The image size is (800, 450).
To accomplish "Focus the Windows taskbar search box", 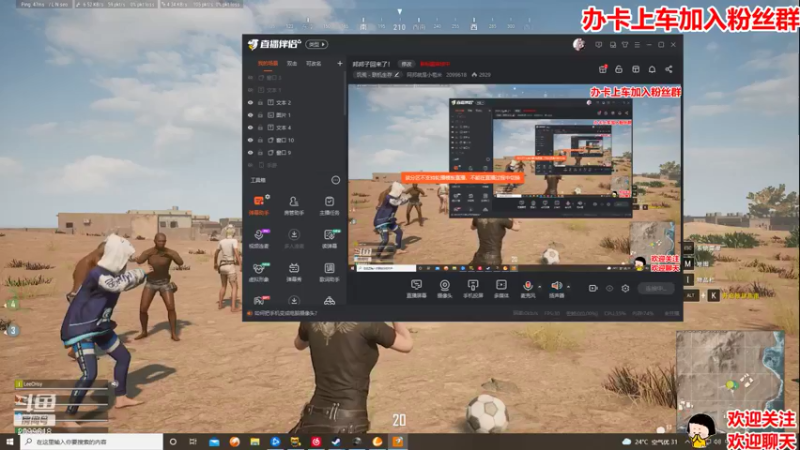I will coord(91,442).
